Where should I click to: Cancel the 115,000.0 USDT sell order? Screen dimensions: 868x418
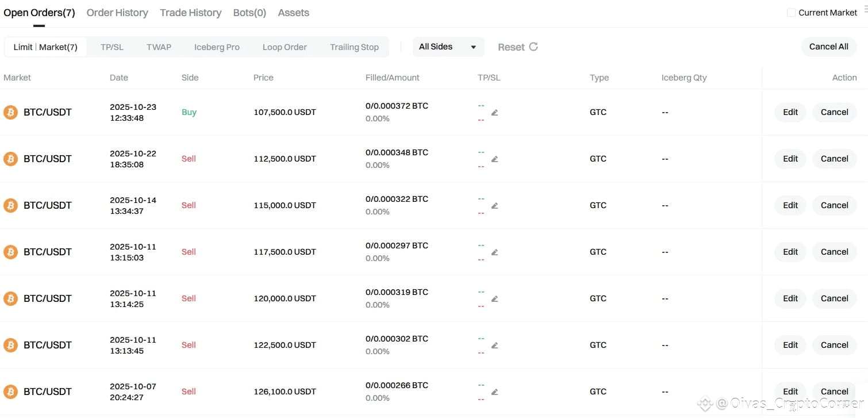pyautogui.click(x=834, y=205)
